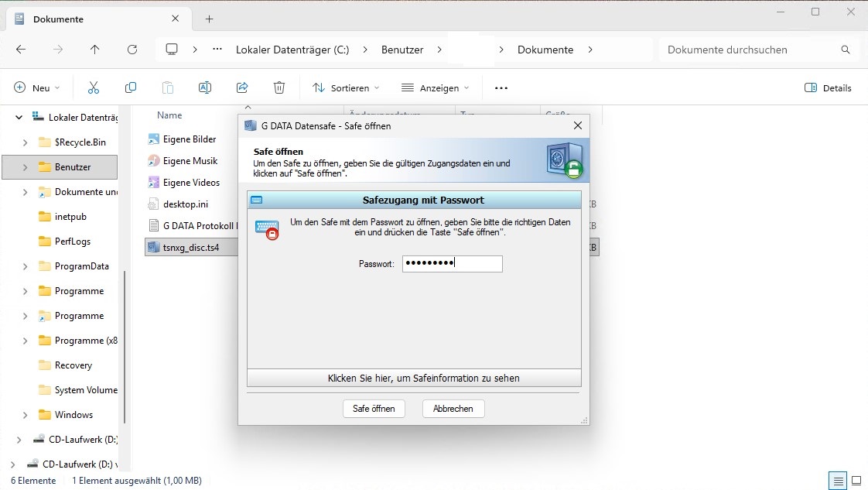868x490 pixels.
Task: Expand the Windows folder node
Action: coord(25,415)
